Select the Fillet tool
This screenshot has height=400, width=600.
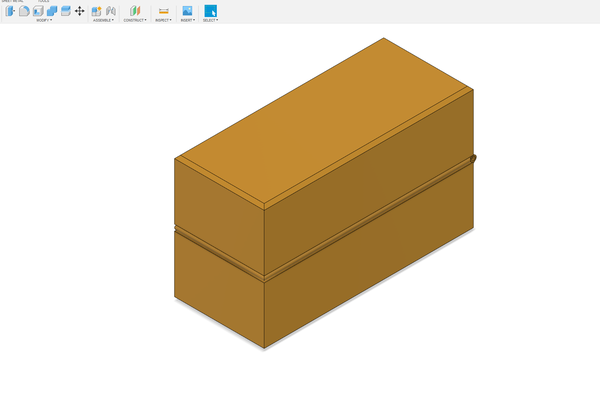(24, 11)
